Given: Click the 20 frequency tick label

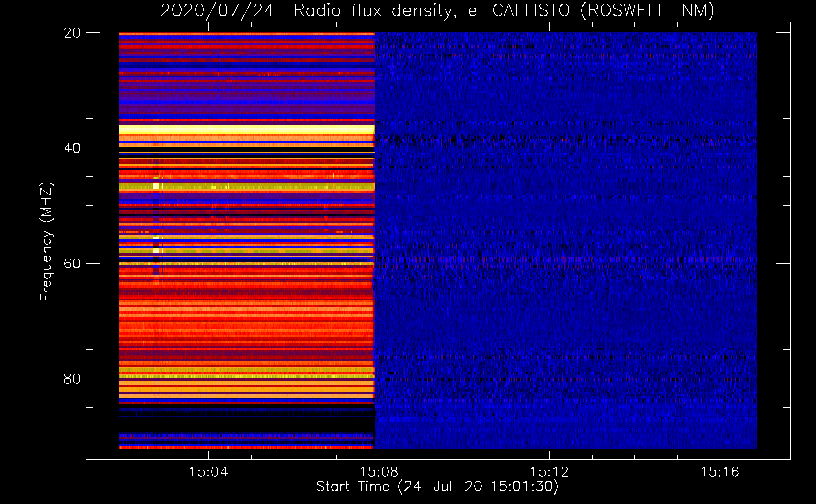Looking at the screenshot, I should click(x=72, y=33).
